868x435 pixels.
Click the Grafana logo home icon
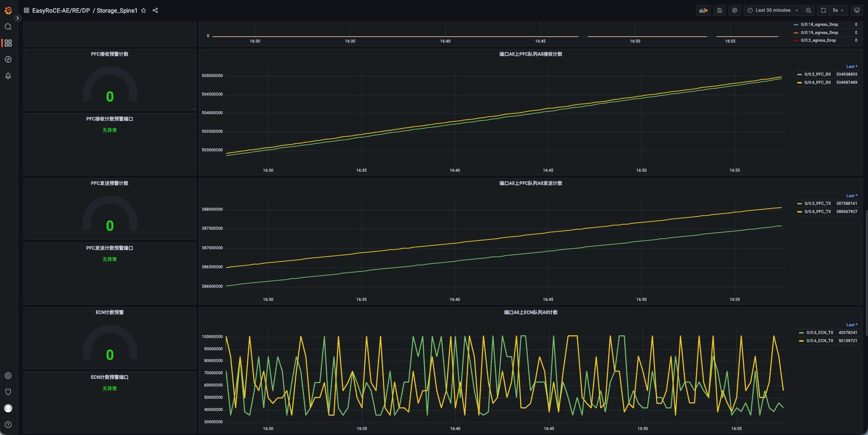pyautogui.click(x=8, y=10)
